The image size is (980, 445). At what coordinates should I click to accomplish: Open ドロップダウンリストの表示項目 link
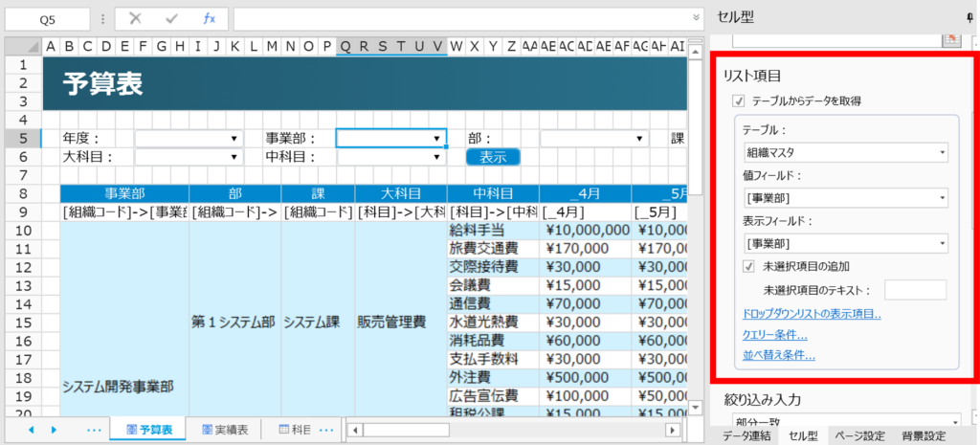(x=812, y=314)
